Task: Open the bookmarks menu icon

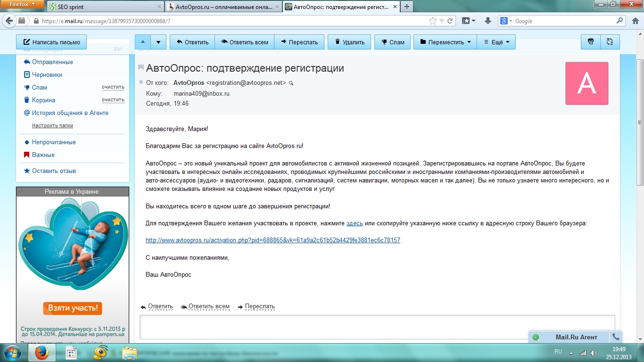Action: tap(468, 21)
